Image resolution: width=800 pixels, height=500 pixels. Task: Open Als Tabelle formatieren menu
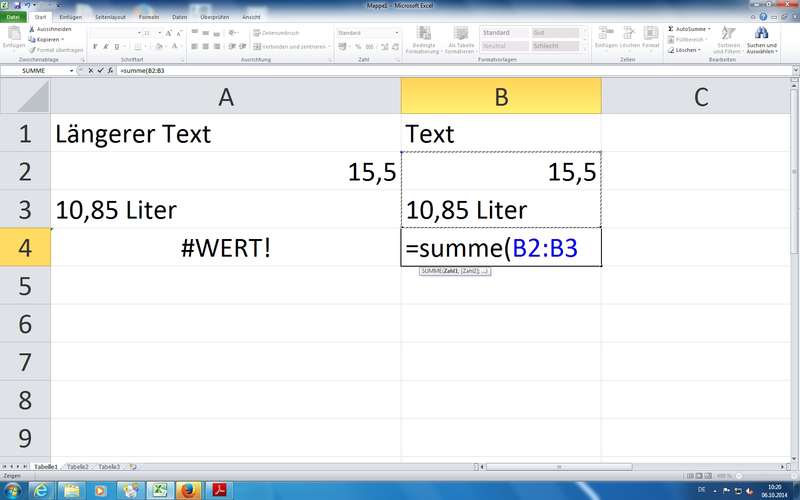click(x=460, y=40)
